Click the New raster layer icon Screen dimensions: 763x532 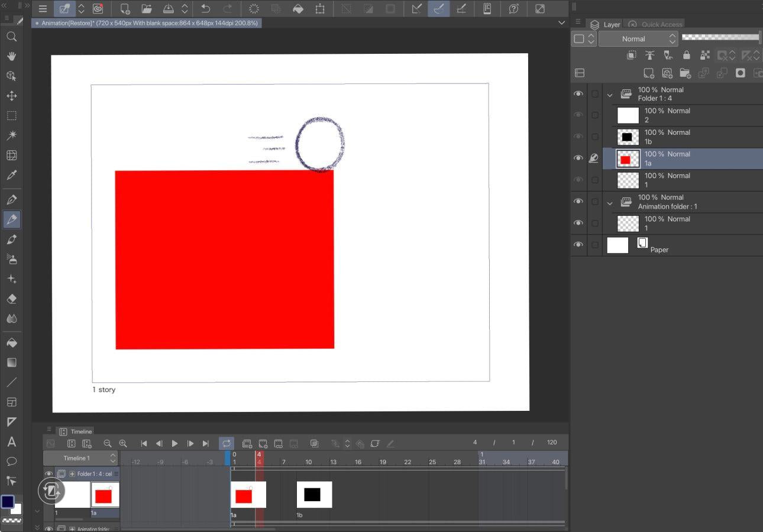click(x=649, y=73)
